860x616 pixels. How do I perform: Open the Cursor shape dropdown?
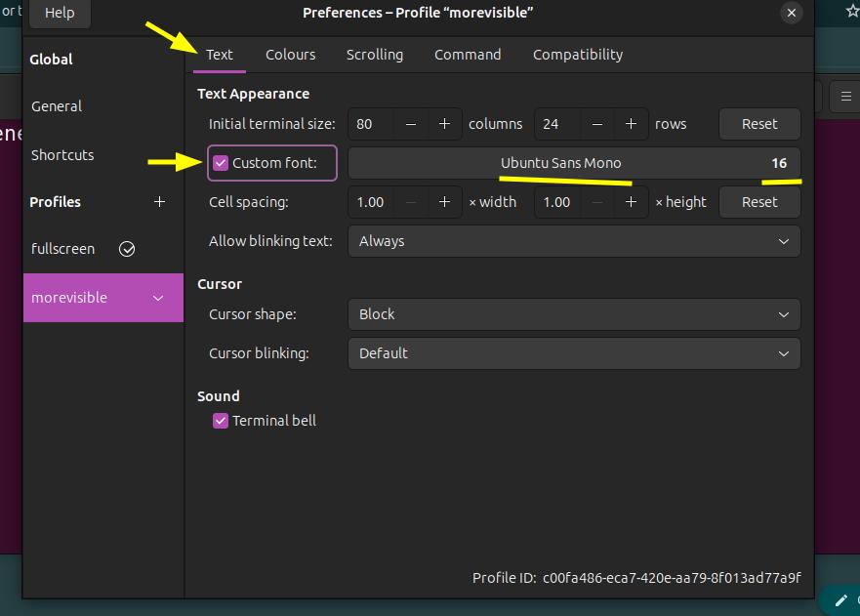point(574,314)
